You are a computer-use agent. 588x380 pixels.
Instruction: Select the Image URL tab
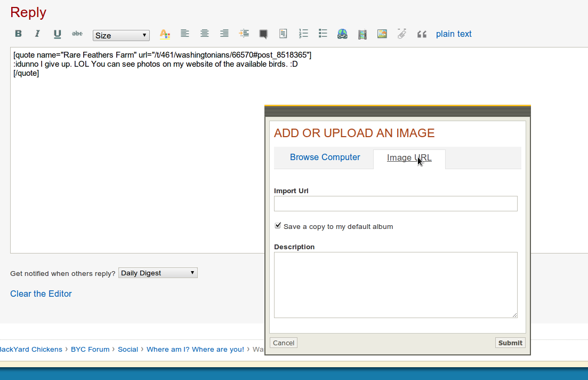(409, 158)
